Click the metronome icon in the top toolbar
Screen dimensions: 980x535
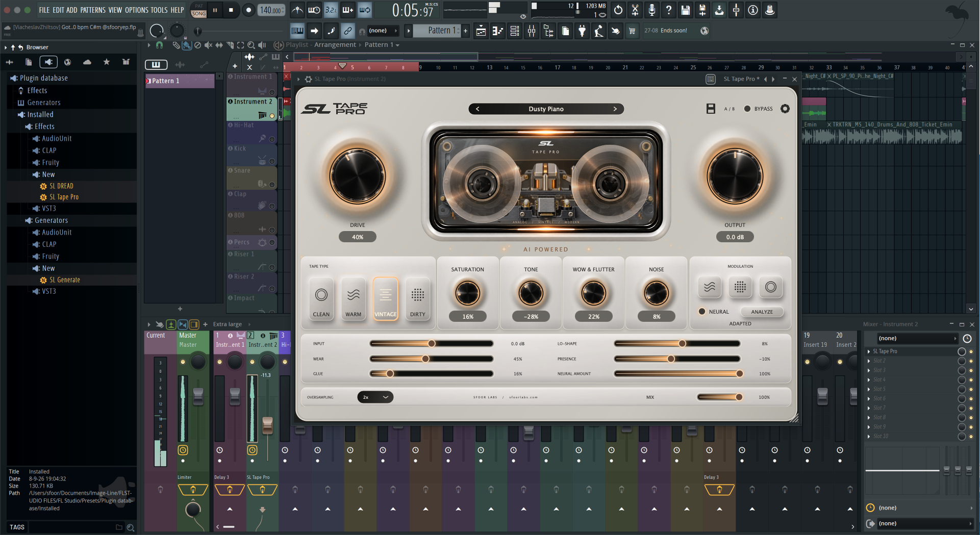click(297, 10)
